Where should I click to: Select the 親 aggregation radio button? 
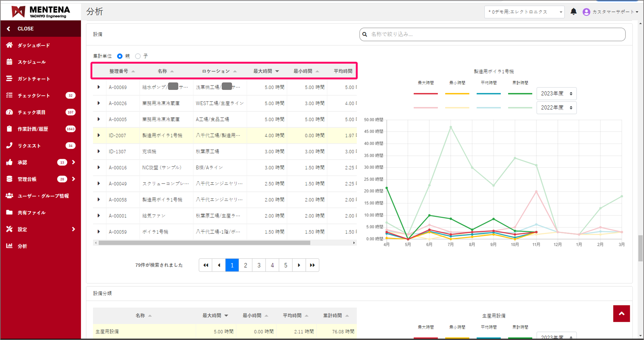click(120, 56)
